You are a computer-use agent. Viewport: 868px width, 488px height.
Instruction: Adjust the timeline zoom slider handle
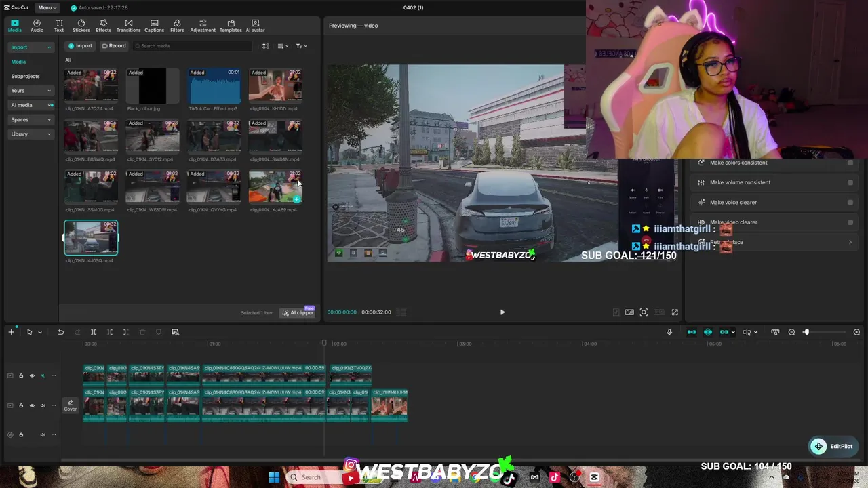click(x=806, y=332)
